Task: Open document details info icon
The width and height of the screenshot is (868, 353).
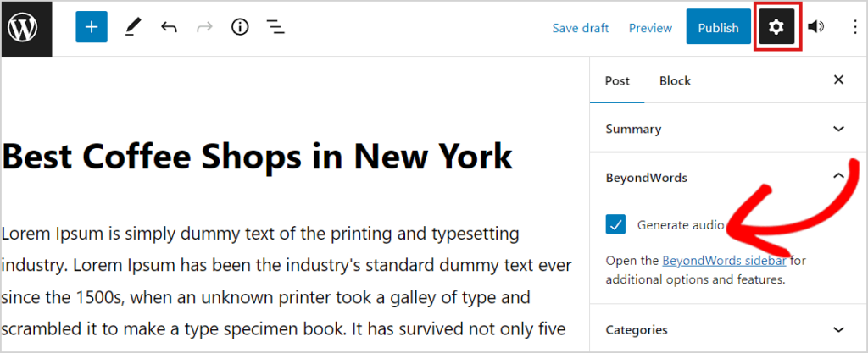Action: (x=240, y=28)
